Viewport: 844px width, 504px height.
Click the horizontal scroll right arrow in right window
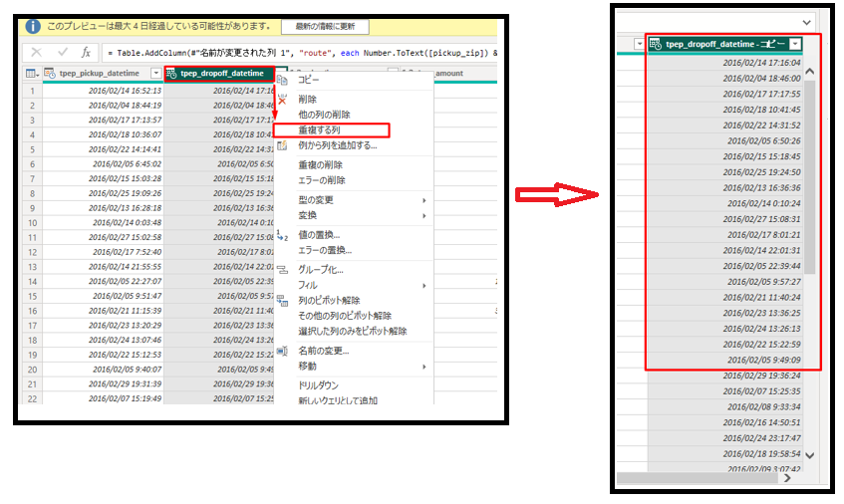coord(788,478)
